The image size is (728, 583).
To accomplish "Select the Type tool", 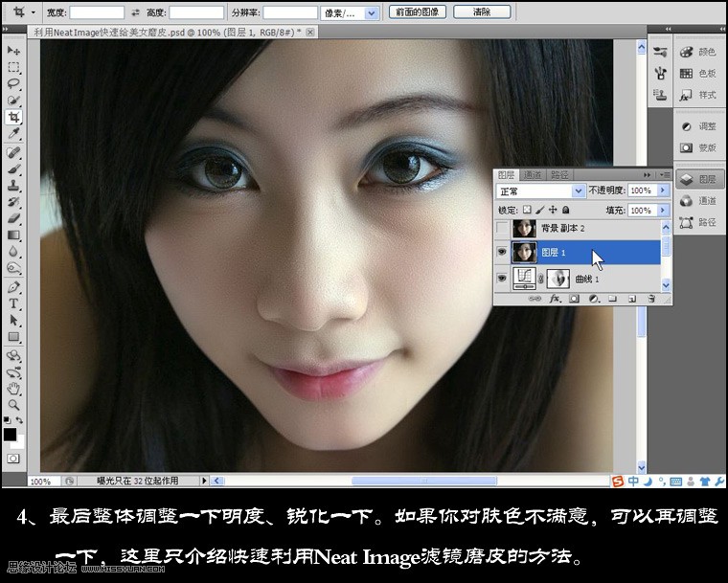I will (x=13, y=304).
